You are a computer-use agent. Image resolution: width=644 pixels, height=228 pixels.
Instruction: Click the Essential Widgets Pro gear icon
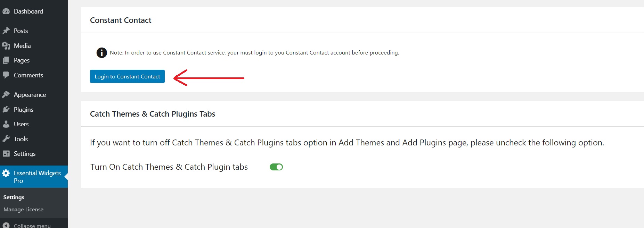coord(6,173)
